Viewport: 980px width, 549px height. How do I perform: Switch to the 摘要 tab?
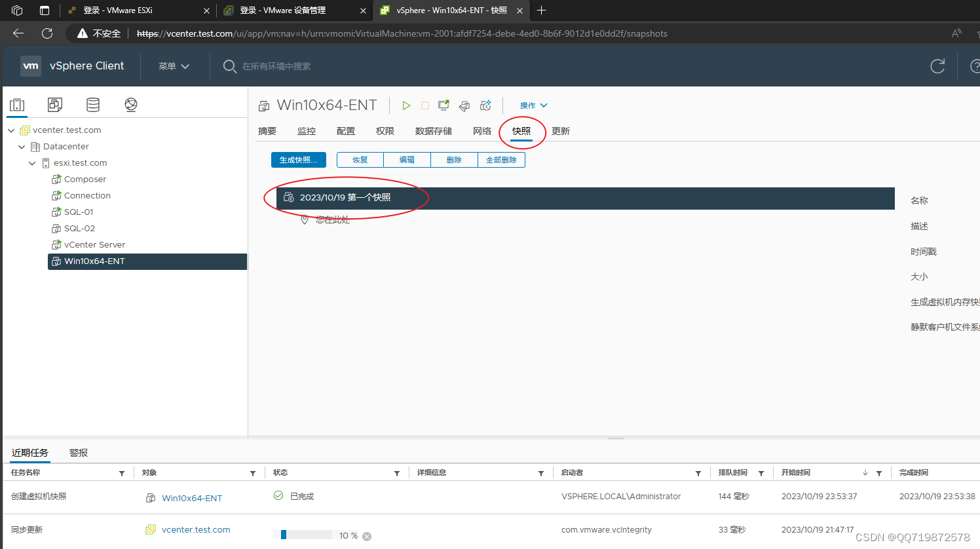click(x=267, y=131)
